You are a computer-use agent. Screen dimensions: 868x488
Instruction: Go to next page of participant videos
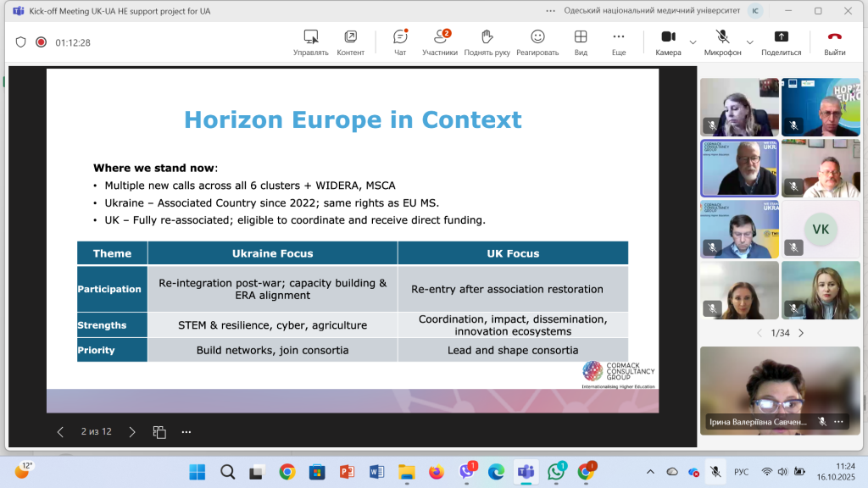(x=801, y=333)
